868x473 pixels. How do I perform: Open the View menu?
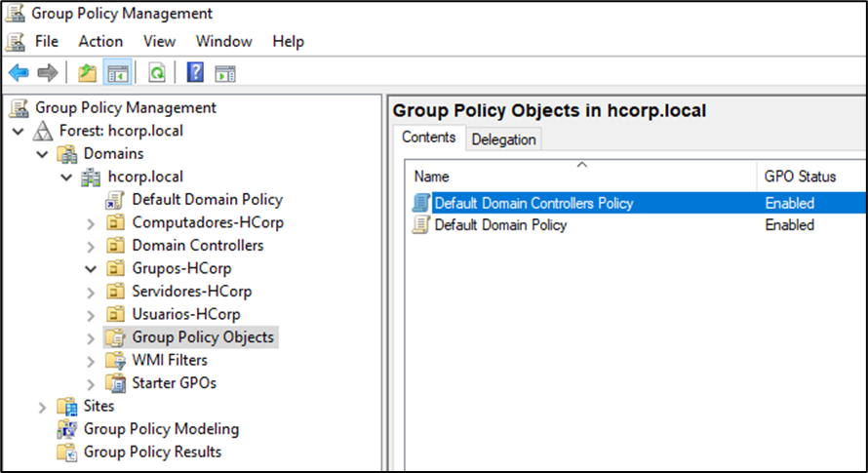pos(159,41)
